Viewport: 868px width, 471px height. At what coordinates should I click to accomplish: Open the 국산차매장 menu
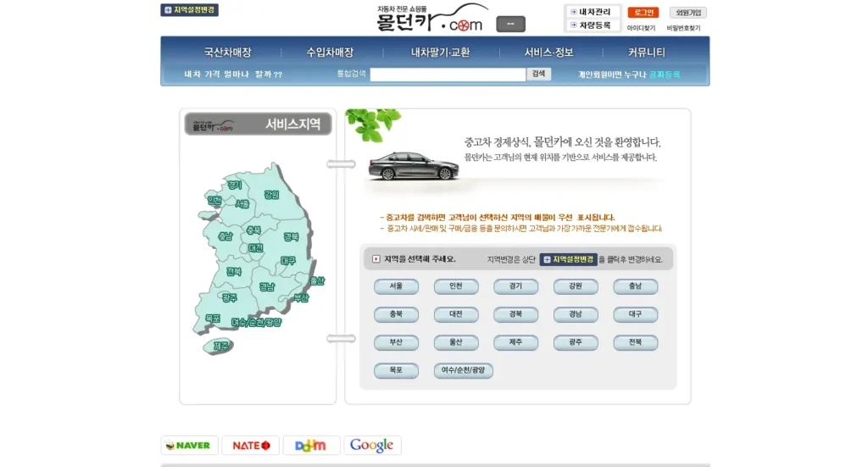click(x=227, y=52)
